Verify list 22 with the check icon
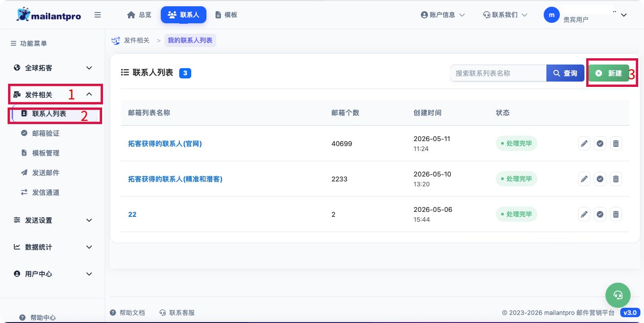 600,214
